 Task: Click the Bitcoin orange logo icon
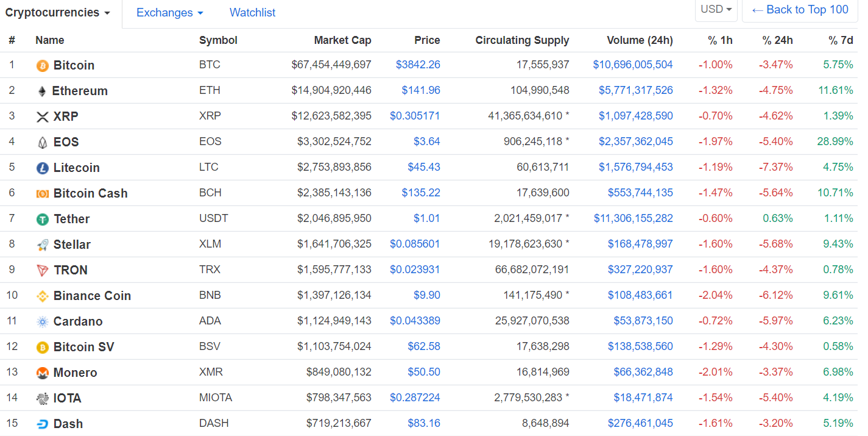point(43,66)
